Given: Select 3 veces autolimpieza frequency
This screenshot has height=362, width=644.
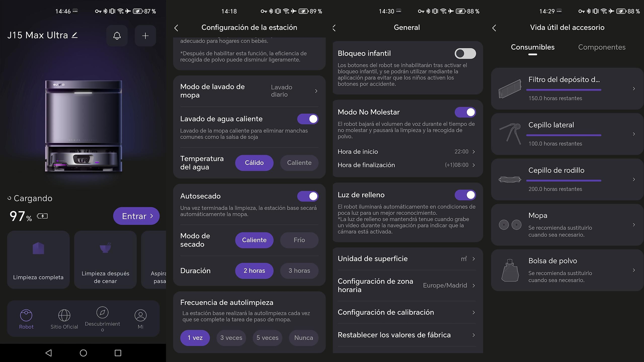Looking at the screenshot, I should 231,338.
